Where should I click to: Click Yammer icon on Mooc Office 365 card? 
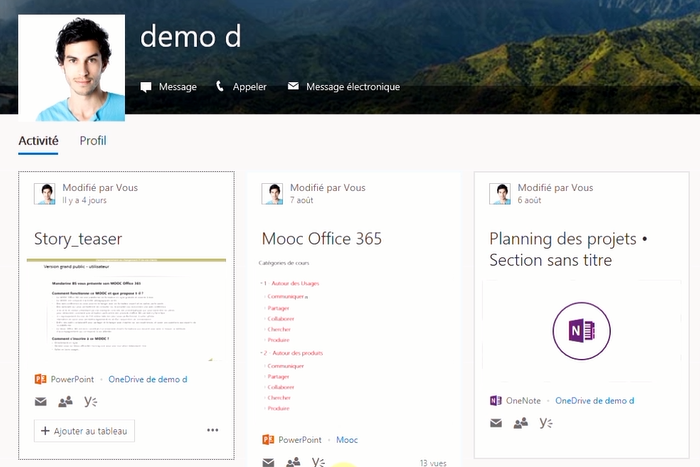click(318, 462)
